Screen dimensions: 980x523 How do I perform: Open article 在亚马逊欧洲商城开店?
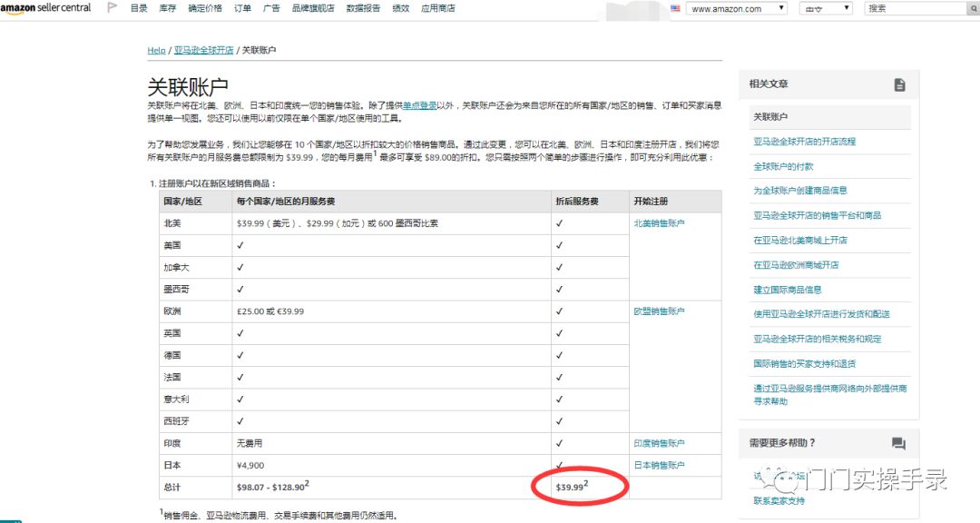796,264
